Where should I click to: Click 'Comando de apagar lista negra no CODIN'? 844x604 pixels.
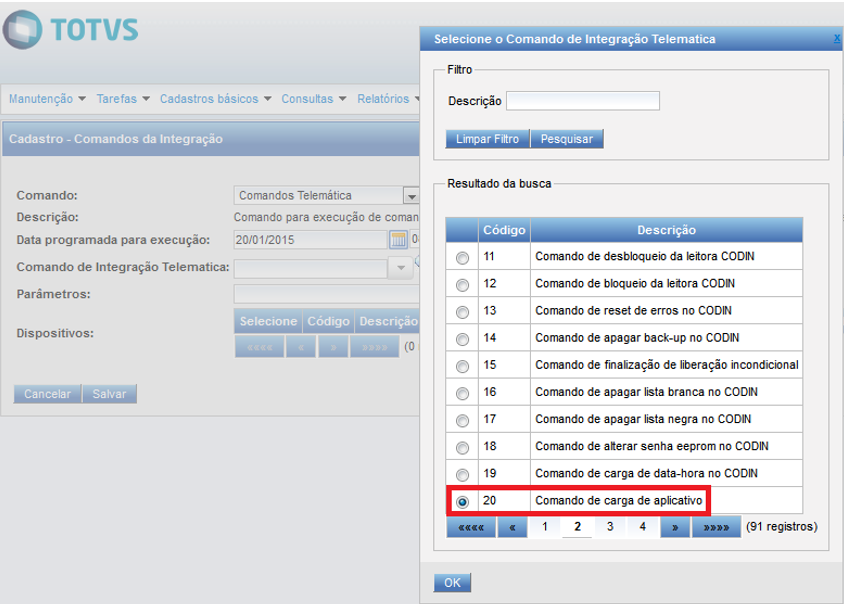point(643,419)
